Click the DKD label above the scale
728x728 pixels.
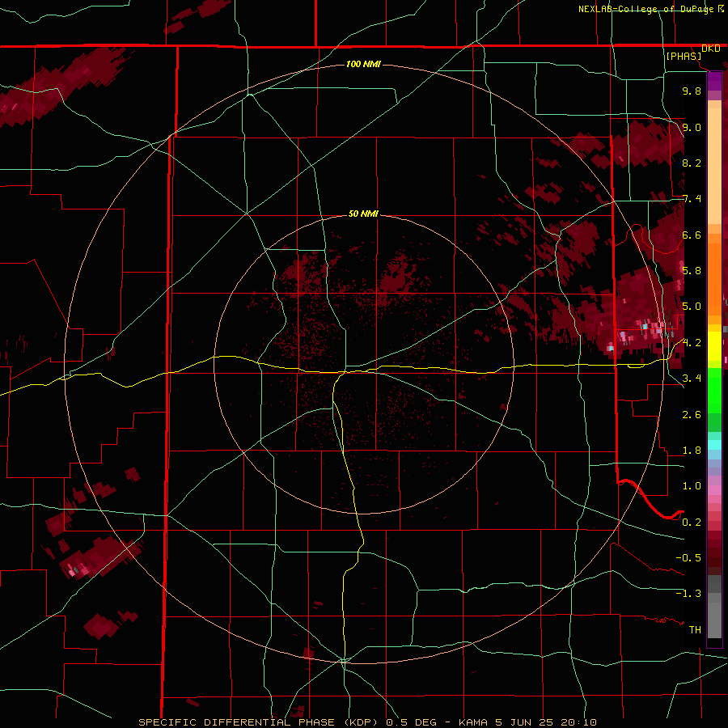coord(710,49)
